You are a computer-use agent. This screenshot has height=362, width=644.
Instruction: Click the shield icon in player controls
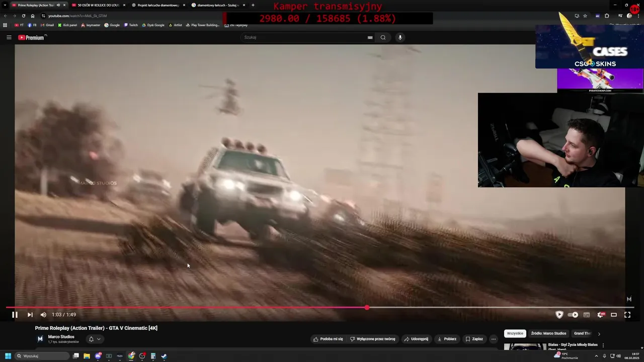pyautogui.click(x=559, y=315)
